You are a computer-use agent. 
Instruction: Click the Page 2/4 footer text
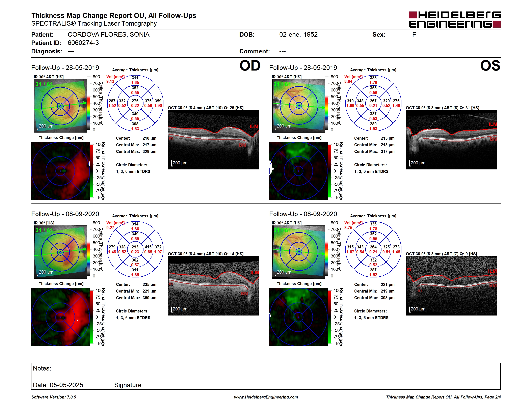pyautogui.click(x=493, y=397)
